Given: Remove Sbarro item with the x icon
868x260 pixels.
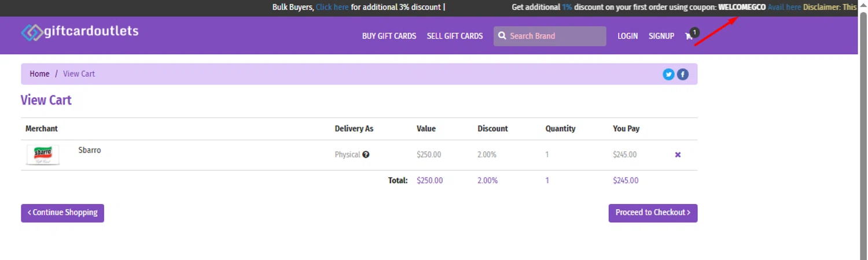Looking at the screenshot, I should [678, 155].
